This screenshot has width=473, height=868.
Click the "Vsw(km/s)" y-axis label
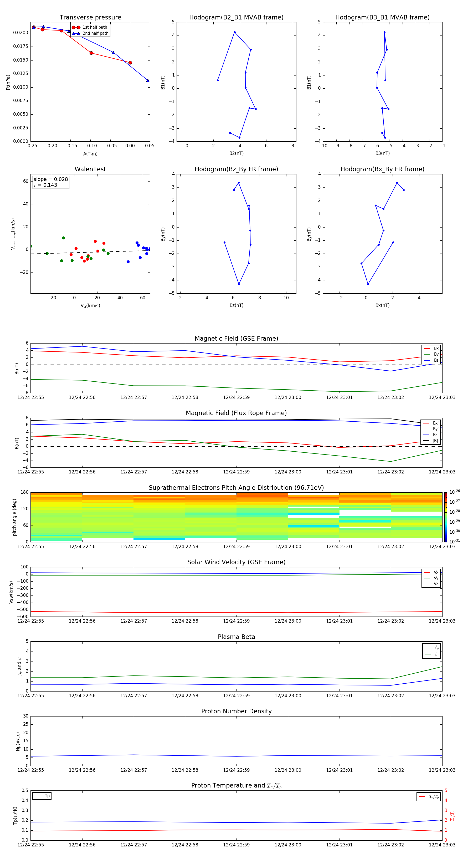tap(11, 592)
